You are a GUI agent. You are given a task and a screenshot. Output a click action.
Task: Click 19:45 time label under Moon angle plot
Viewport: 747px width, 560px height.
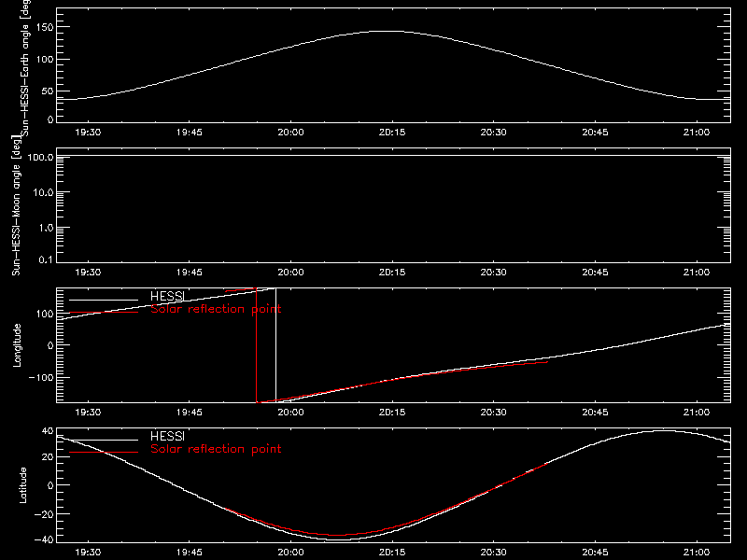click(x=190, y=273)
